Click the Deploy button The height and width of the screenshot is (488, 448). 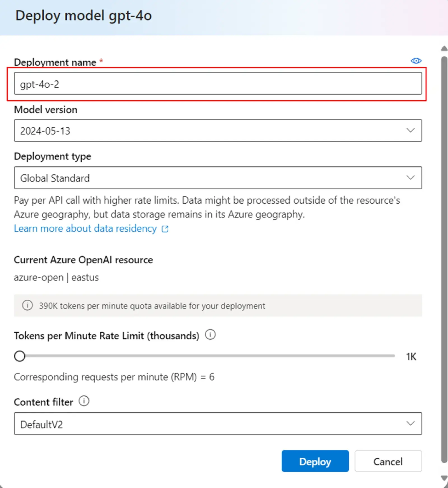315,461
